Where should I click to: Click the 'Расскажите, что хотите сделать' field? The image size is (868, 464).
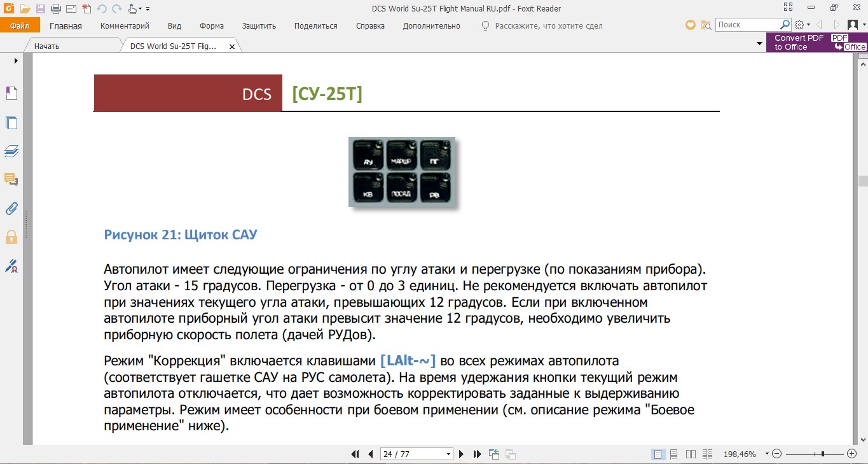point(541,26)
